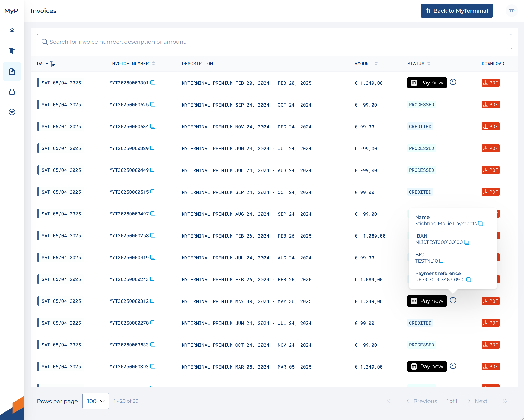Download PDF for invoice MYT20250000312
The height and width of the screenshot is (420, 524).
click(x=490, y=301)
